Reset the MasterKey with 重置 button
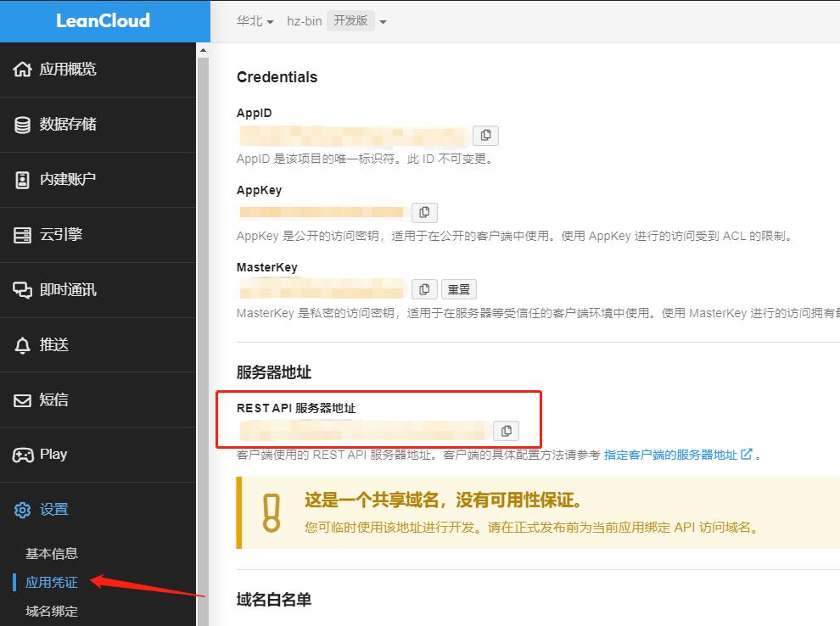Image resolution: width=840 pixels, height=626 pixels. click(x=459, y=289)
